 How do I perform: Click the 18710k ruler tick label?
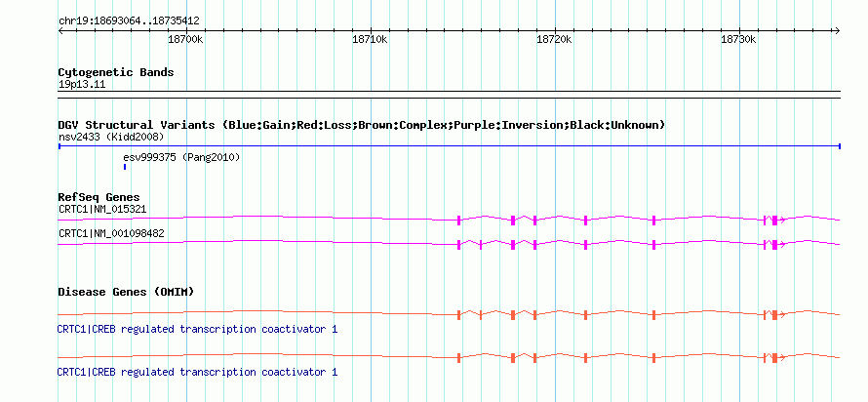370,39
